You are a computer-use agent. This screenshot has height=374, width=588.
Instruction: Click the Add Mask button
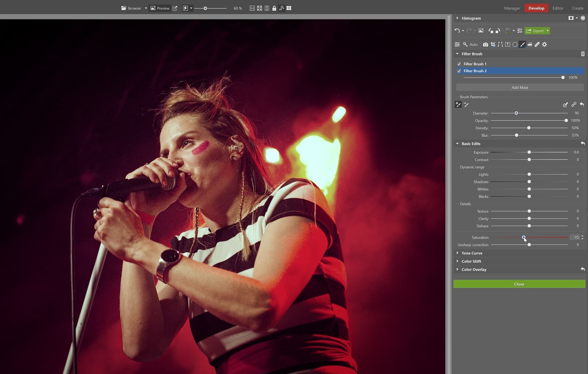520,88
